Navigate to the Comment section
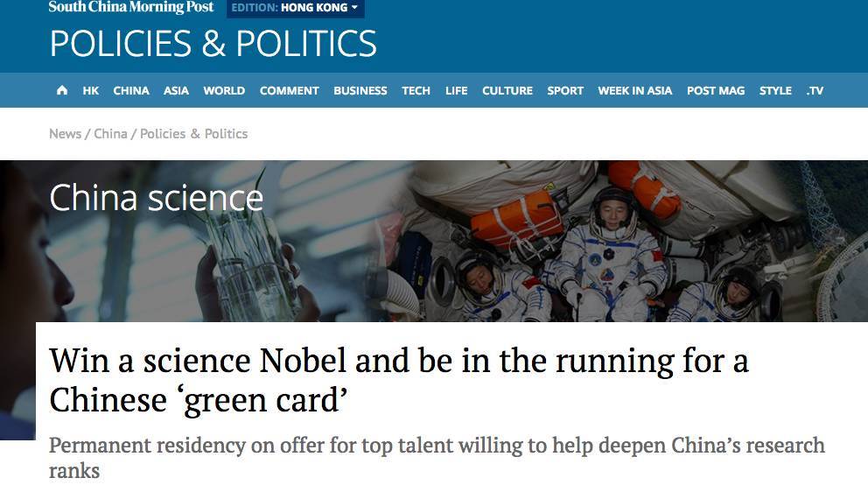 click(289, 90)
